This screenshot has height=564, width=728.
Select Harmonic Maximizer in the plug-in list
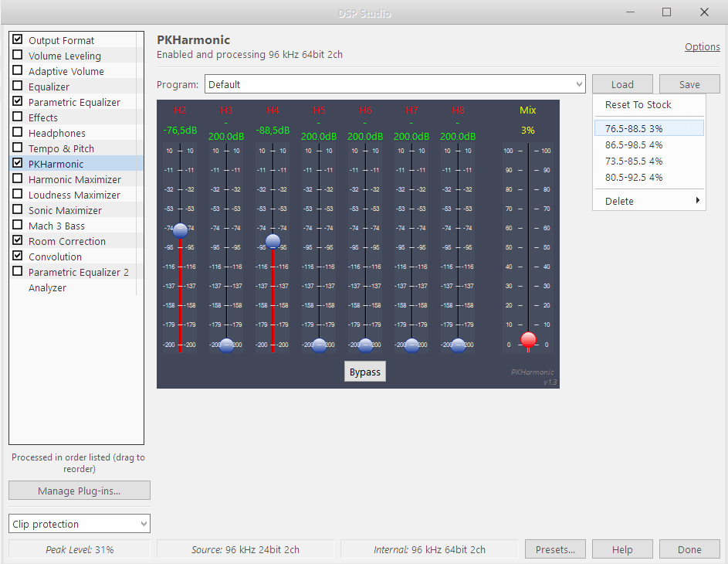click(x=75, y=180)
